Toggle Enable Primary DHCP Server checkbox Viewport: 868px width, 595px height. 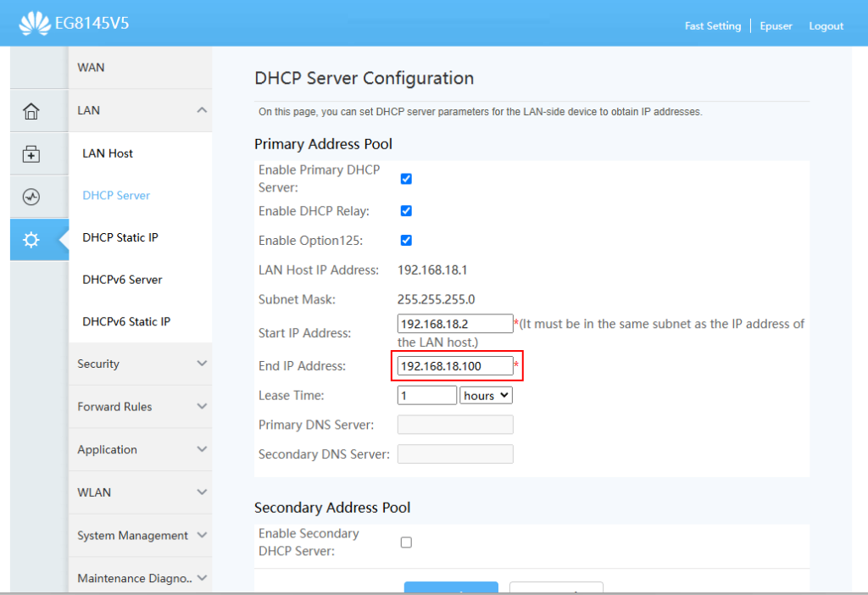point(406,179)
